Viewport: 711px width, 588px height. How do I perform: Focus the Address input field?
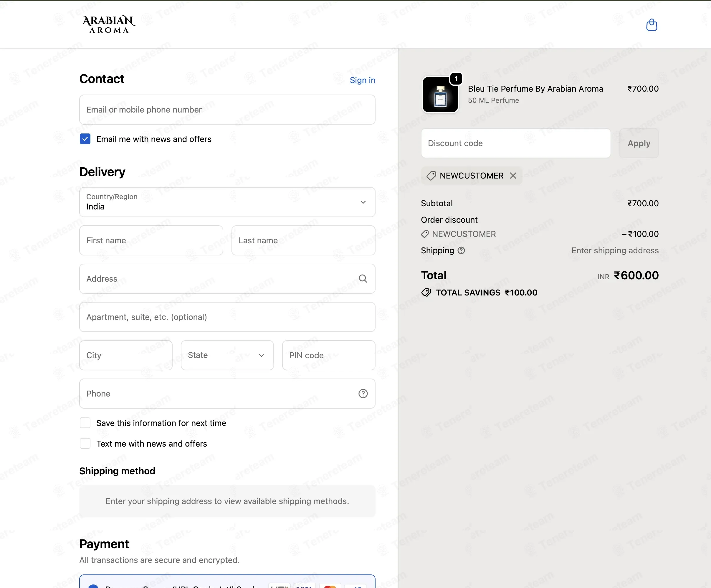point(227,278)
